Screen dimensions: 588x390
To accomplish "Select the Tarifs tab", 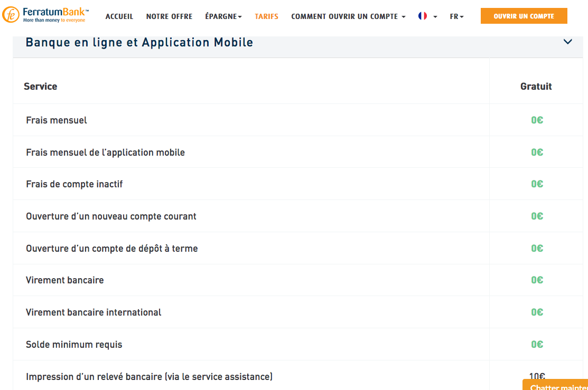I will pyautogui.click(x=266, y=16).
